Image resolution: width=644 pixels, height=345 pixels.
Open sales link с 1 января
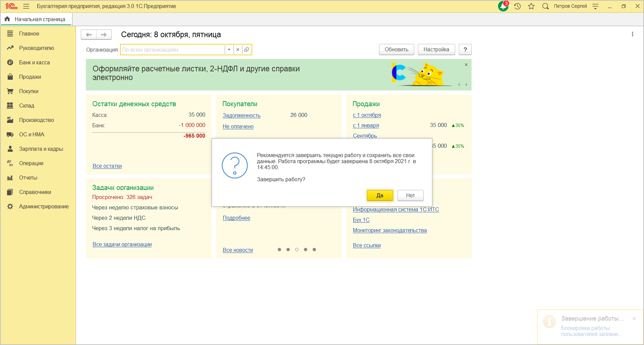[366, 125]
